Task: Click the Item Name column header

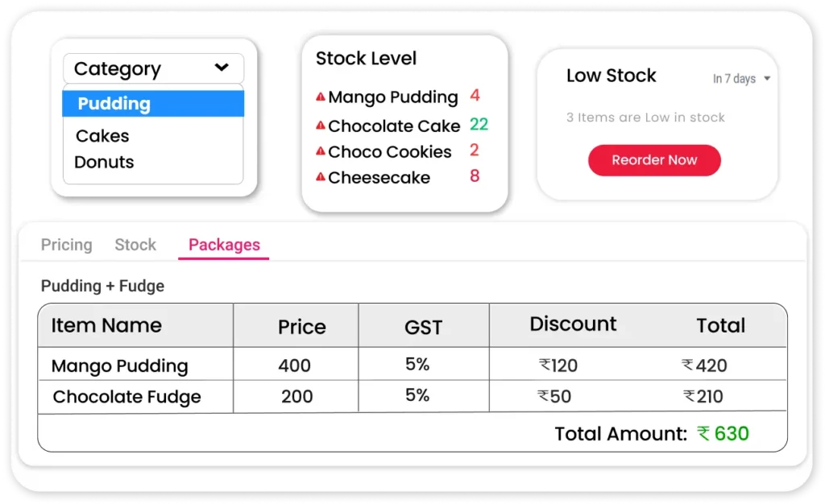Action: tap(106, 326)
